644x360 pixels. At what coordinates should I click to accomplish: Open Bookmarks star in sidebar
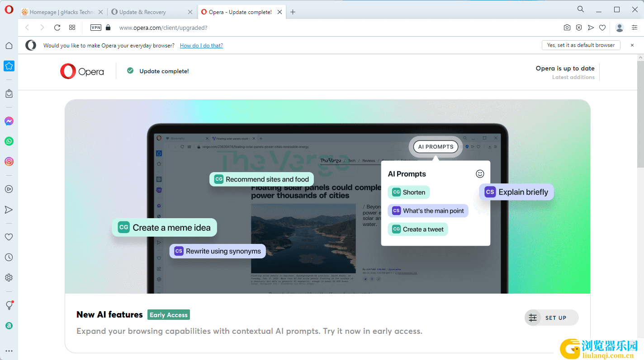(9, 66)
